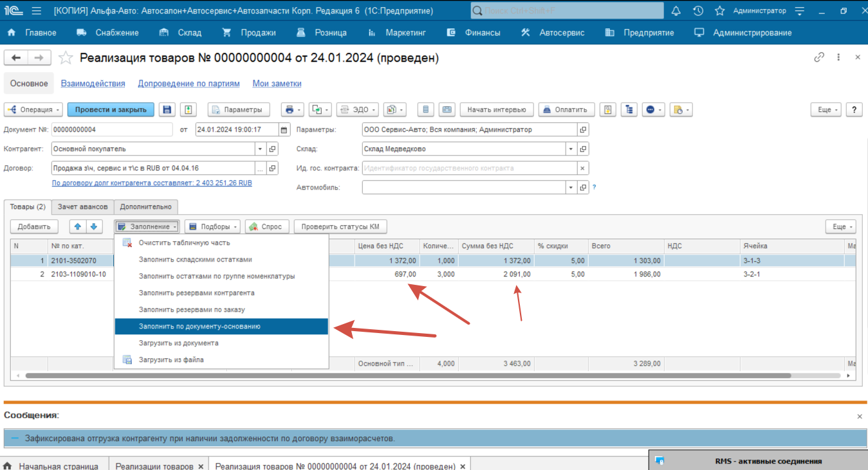Open Склад card with the open icon
This screenshot has width=868, height=470.
coord(583,149)
